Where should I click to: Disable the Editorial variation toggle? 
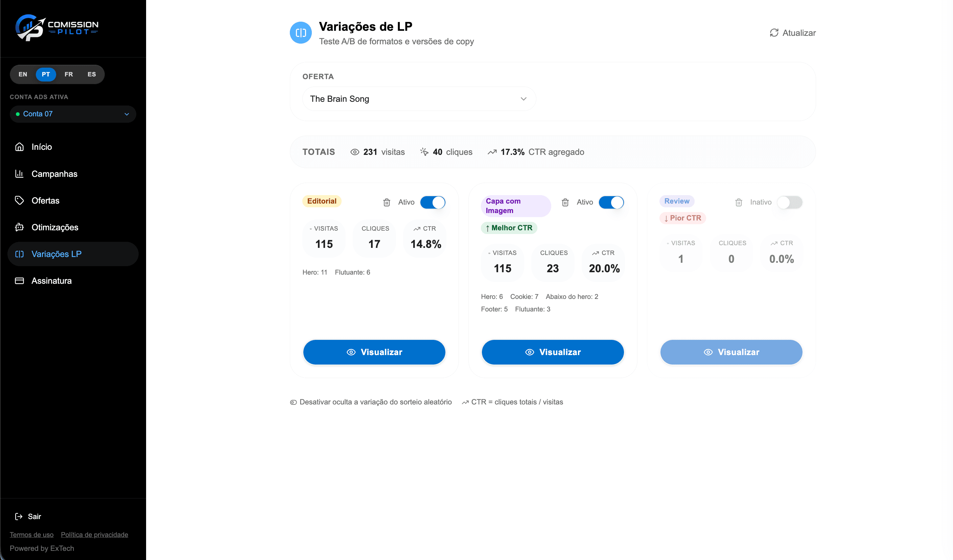tap(433, 202)
